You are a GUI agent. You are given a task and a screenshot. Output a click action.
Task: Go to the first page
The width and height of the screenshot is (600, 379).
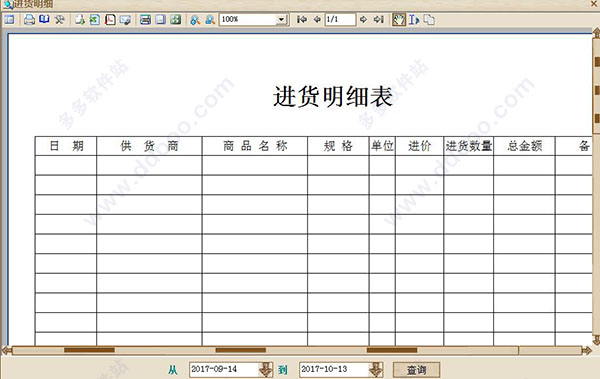tap(302, 19)
